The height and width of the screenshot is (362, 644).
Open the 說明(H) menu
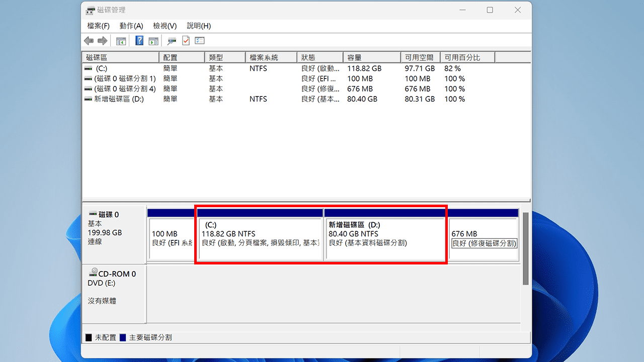(x=198, y=26)
